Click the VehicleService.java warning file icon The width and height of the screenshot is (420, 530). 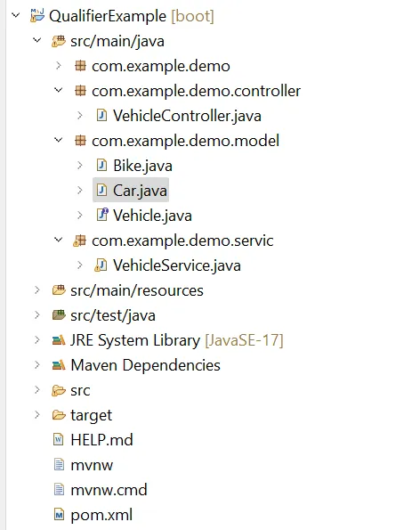coord(101,265)
